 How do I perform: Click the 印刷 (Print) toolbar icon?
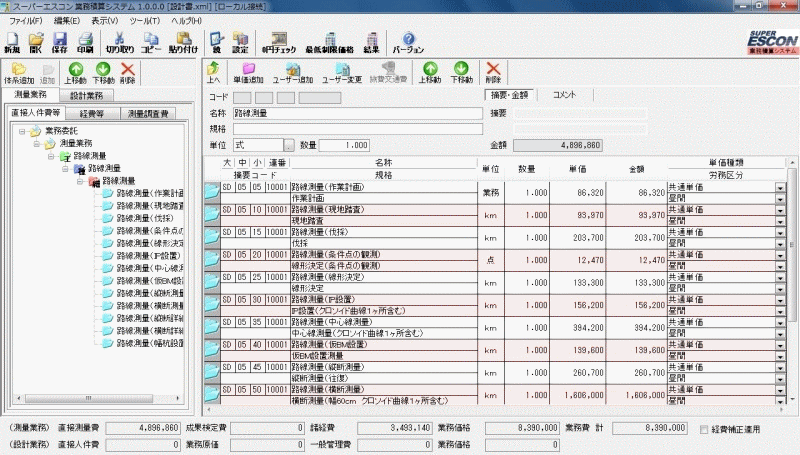point(86,42)
